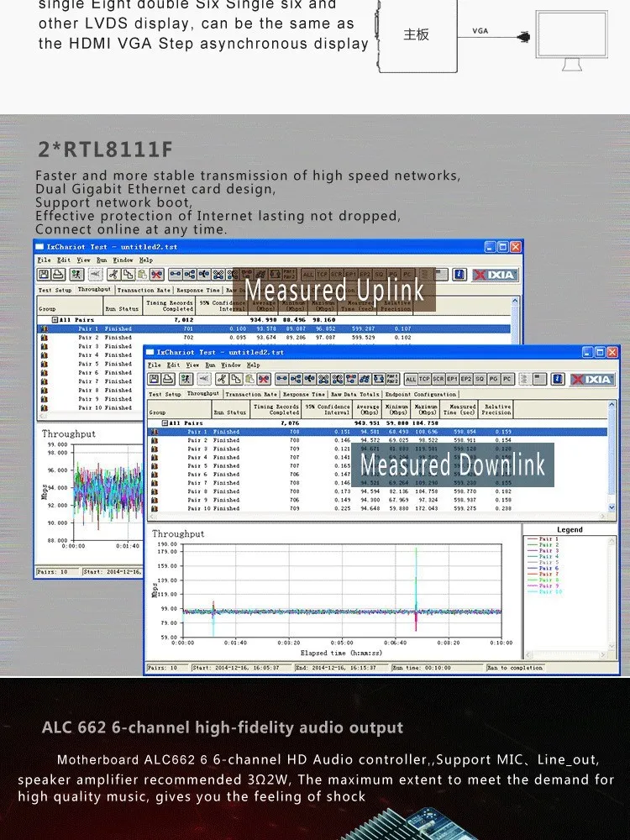Click the Save icon in the back Uplink window
Image resolution: width=630 pixels, height=840 pixels.
[44, 274]
